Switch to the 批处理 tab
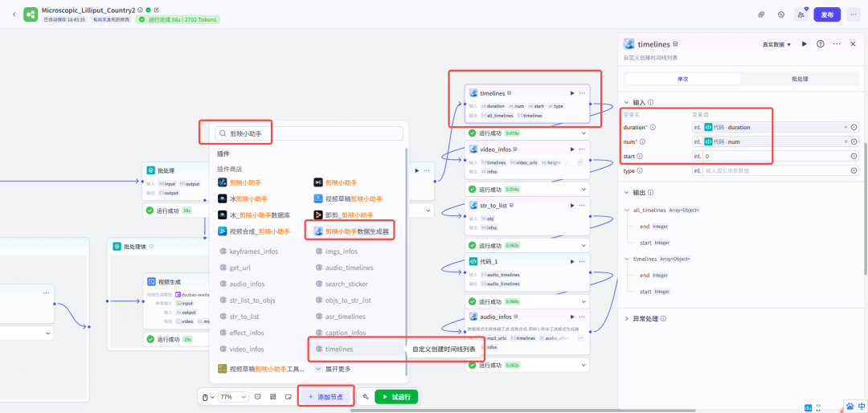The height and width of the screenshot is (413, 868). [800, 80]
